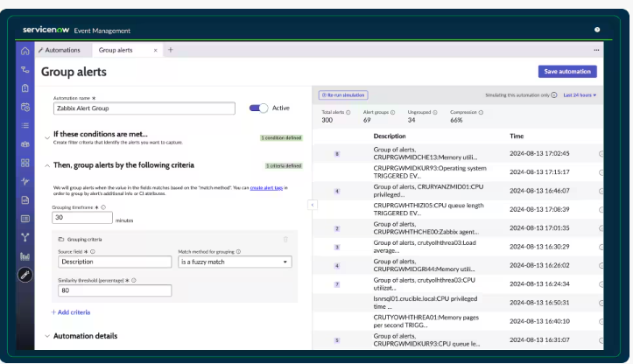Click the list view icon in the sidebar
Image resolution: width=633 pixels, height=364 pixels.
click(25, 125)
